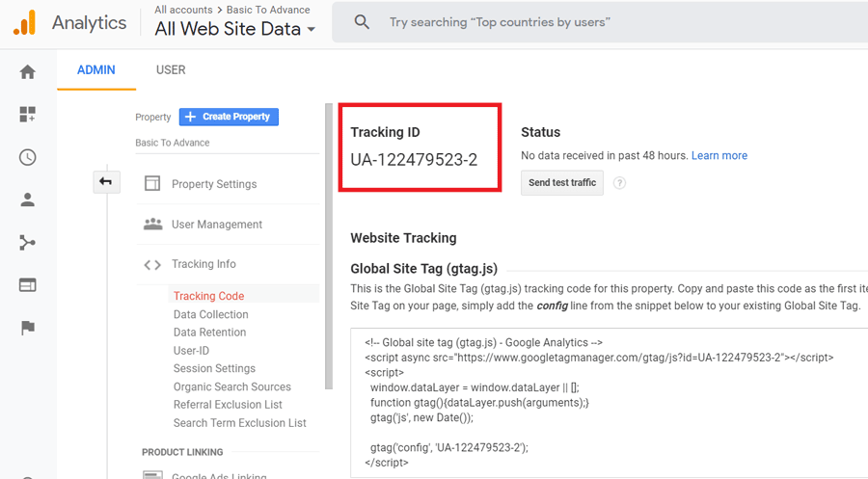Click the Website Tracking heading

(x=403, y=238)
